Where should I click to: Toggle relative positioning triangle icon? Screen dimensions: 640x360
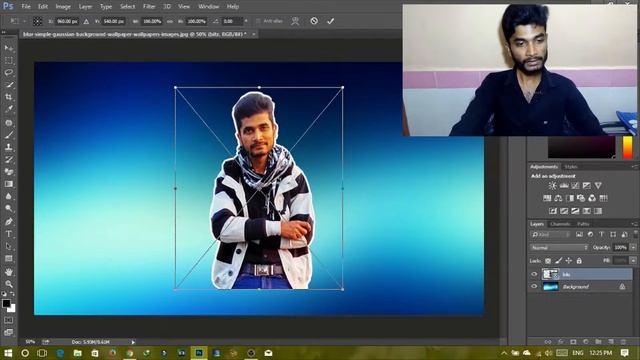click(86, 21)
